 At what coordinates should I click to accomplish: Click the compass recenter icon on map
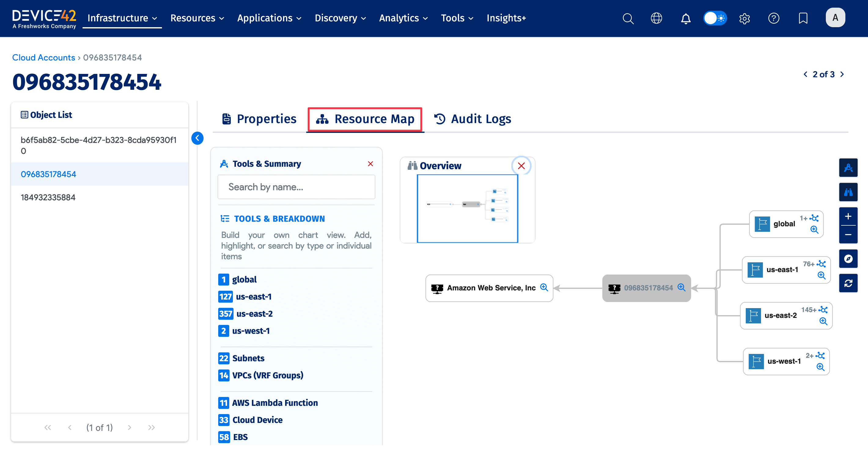(x=848, y=259)
